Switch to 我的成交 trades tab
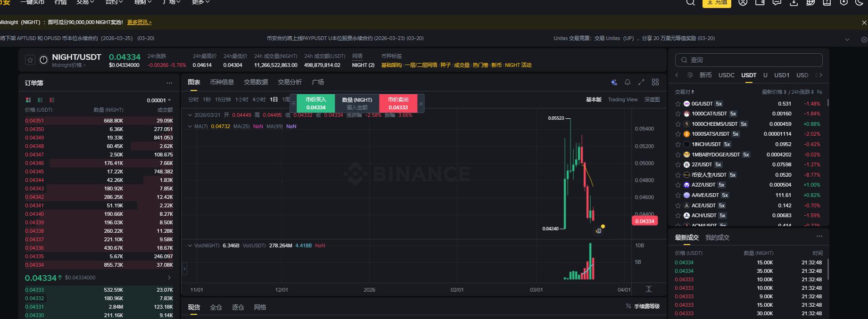The image size is (868, 319). click(717, 237)
